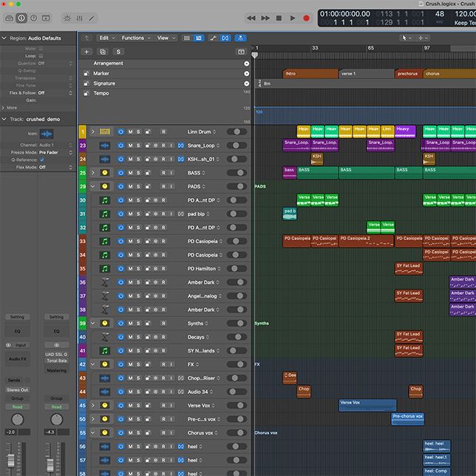Open the UAD SSL G plugin slot

(x=56, y=354)
